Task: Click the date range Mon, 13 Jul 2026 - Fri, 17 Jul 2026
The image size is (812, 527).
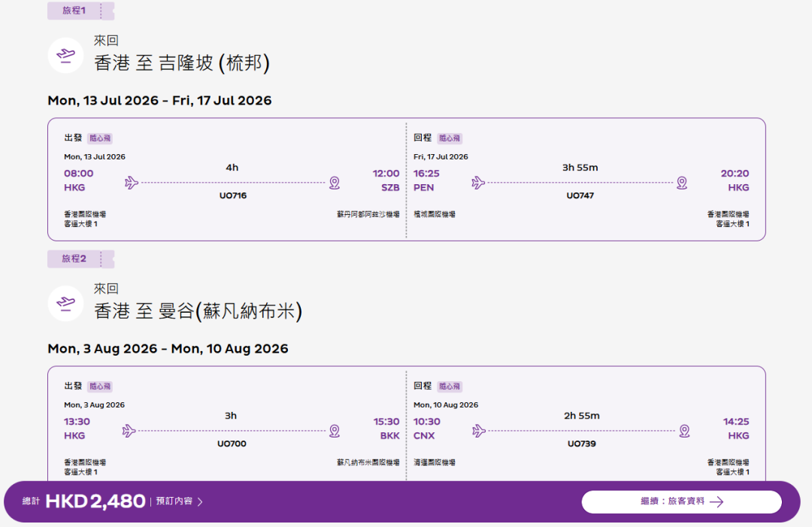Action: 159,101
